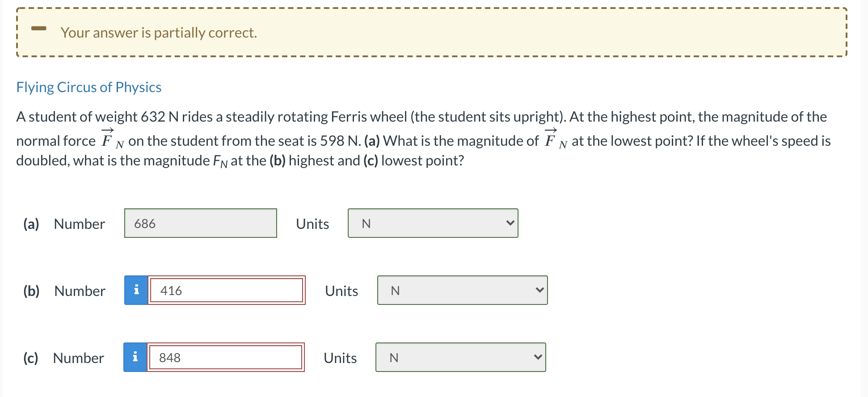Open the Units dropdown for part (a)
Image resolution: width=868 pixels, height=397 pixels.
[x=432, y=223]
